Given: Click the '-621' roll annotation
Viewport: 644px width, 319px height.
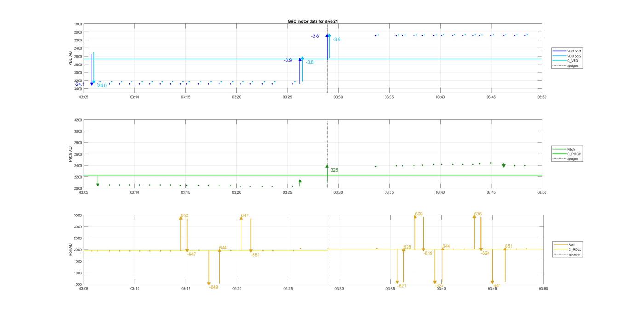Looking at the screenshot, I should click(402, 286).
